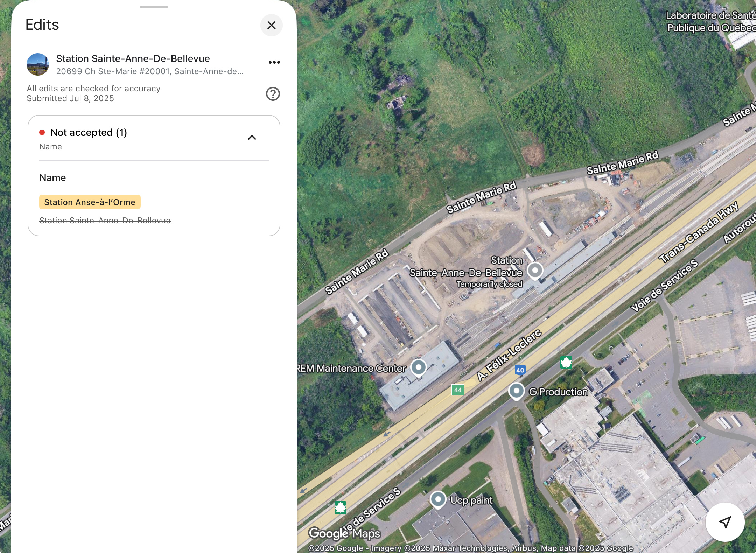Viewport: 756px width, 553px height.
Task: Click the Trans-Canada green maple leaf marker
Action: (x=566, y=362)
